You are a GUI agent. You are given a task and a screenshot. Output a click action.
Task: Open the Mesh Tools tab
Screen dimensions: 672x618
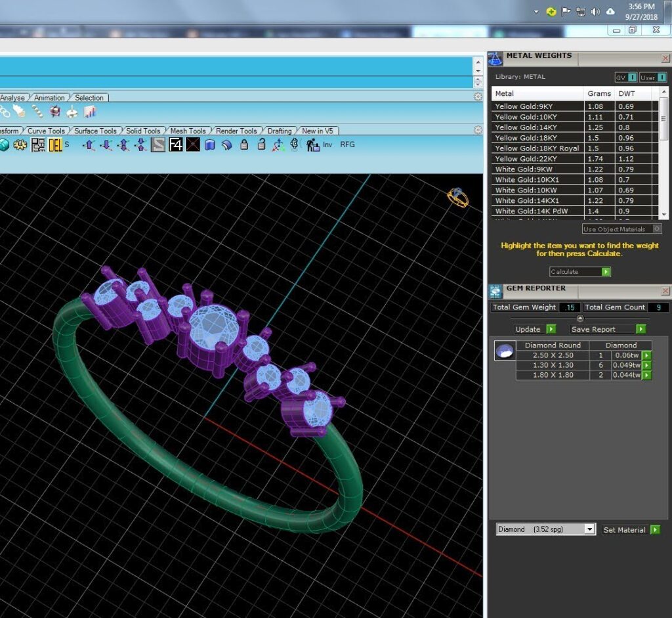pyautogui.click(x=188, y=131)
